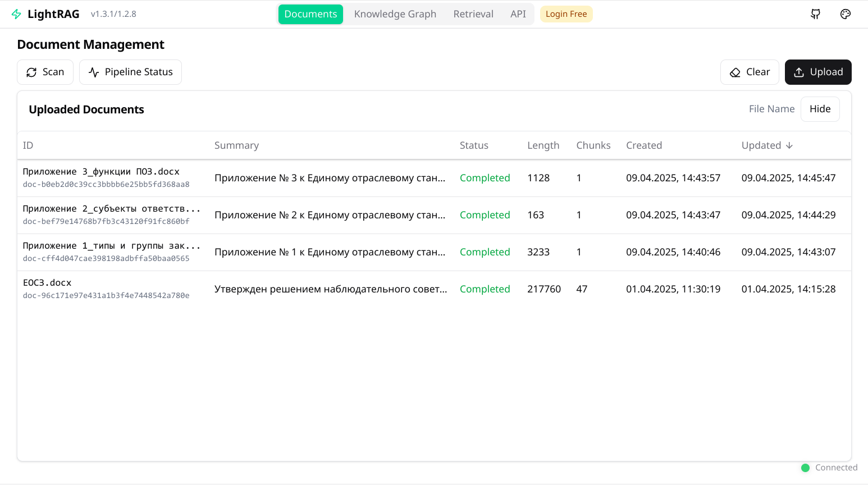Click the Pipeline Status activity icon
Image resolution: width=868 pixels, height=485 pixels.
(x=94, y=72)
